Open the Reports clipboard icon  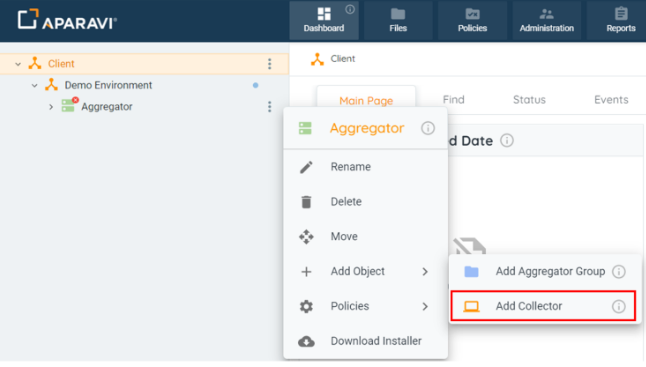(621, 14)
